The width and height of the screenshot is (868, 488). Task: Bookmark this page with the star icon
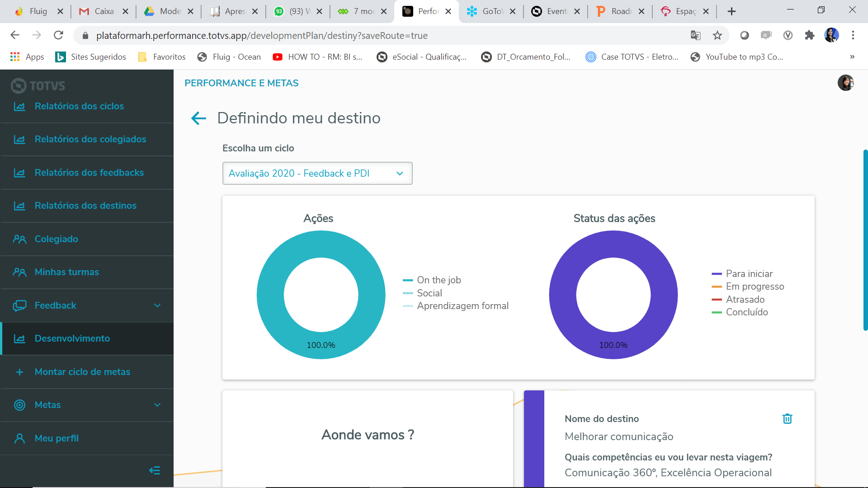717,35
